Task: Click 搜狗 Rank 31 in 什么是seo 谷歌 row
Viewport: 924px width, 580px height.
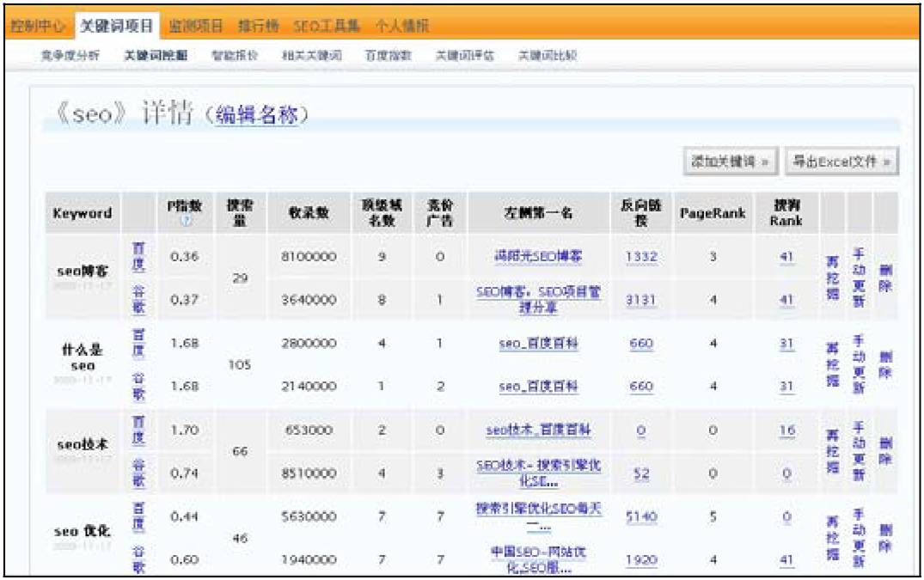Action: click(786, 387)
